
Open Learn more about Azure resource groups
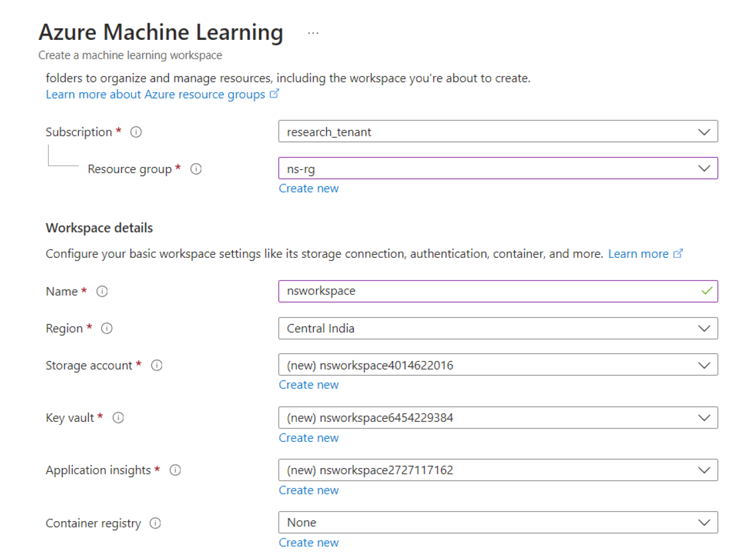tap(156, 94)
